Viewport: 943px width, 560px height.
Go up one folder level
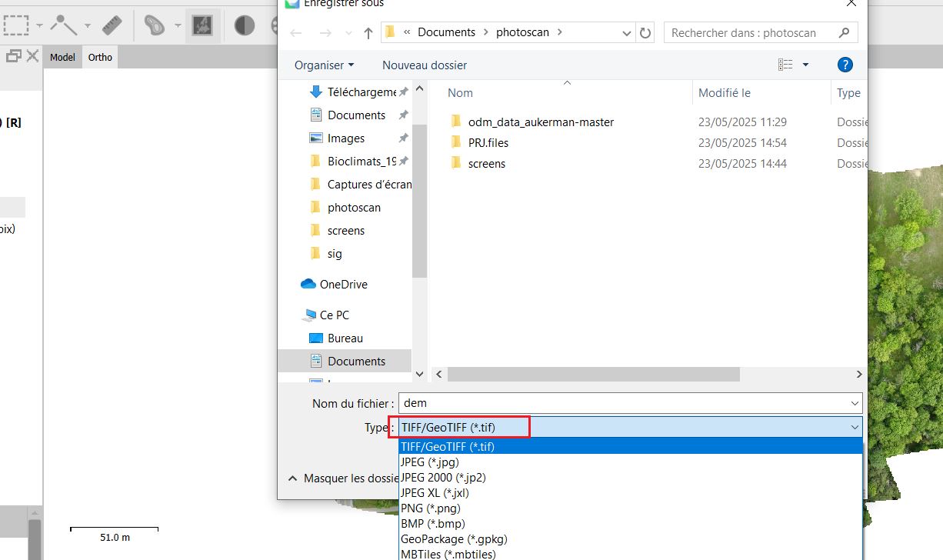(368, 33)
